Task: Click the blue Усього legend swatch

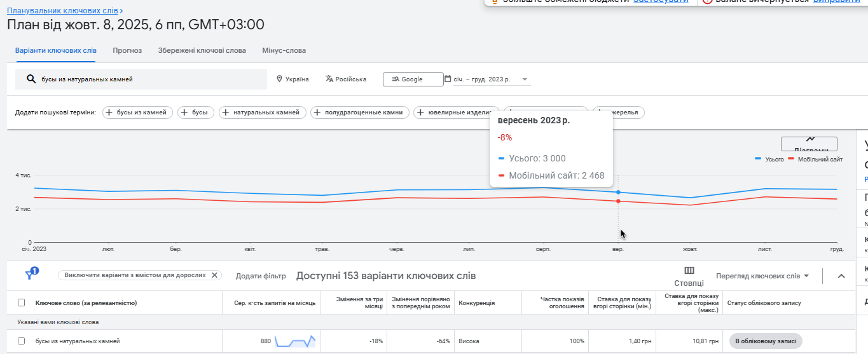Action: [758, 159]
